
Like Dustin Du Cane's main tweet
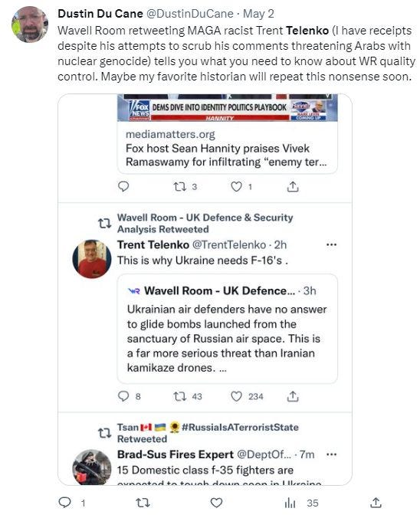tap(216, 503)
